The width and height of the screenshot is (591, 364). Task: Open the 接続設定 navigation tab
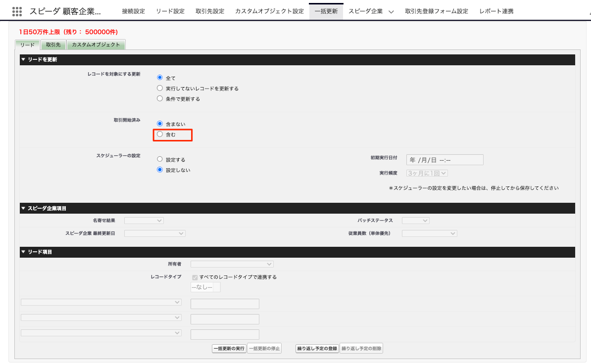tap(133, 11)
